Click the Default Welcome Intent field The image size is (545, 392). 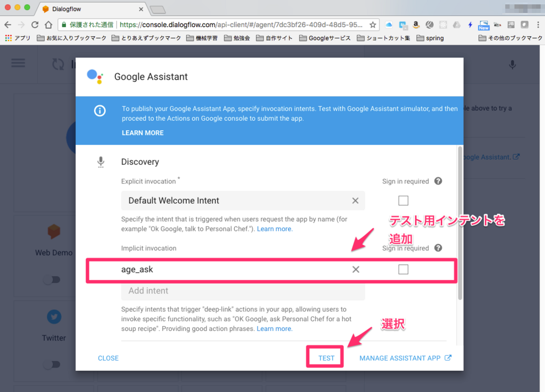tap(243, 201)
